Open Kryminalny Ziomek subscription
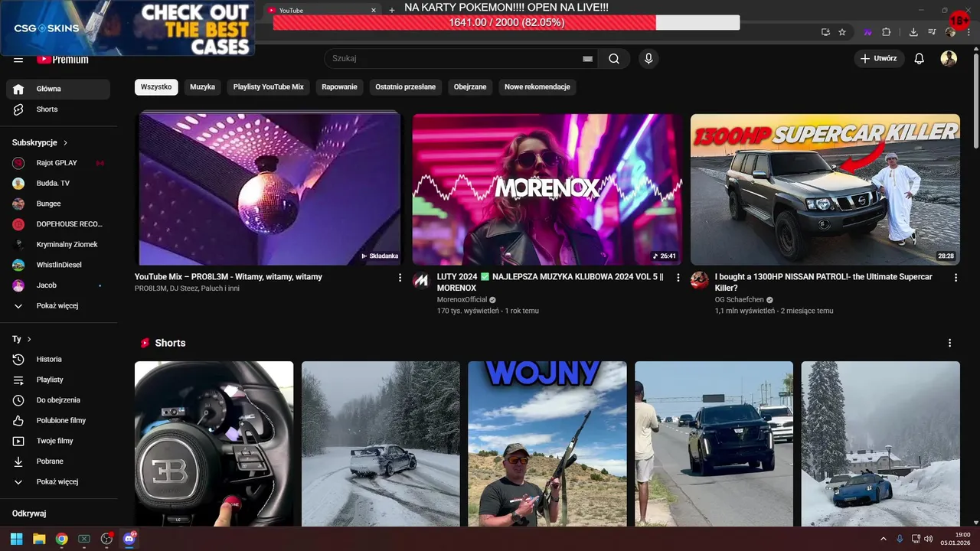980x551 pixels. [x=58, y=245]
